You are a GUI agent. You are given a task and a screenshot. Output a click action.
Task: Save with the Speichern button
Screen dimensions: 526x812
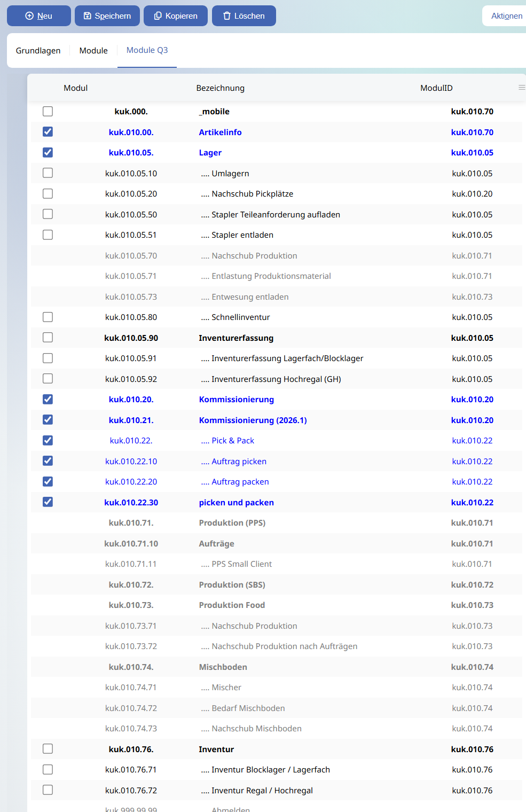[x=107, y=16]
